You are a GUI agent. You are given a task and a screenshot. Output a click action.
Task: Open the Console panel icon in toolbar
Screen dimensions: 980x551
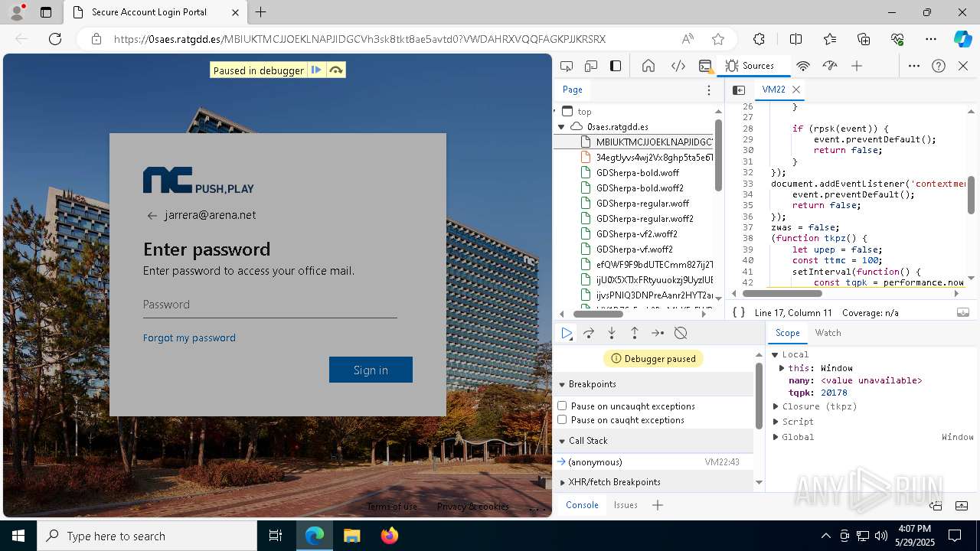tap(706, 66)
